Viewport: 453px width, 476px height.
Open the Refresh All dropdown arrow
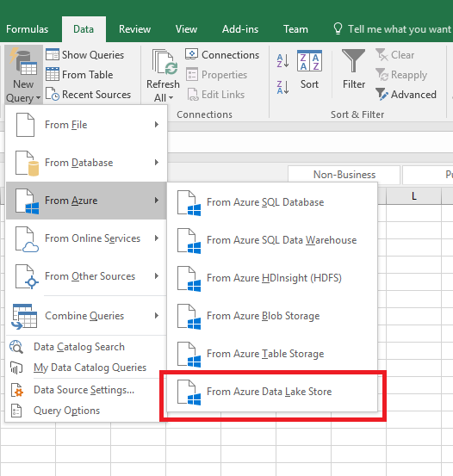171,98
